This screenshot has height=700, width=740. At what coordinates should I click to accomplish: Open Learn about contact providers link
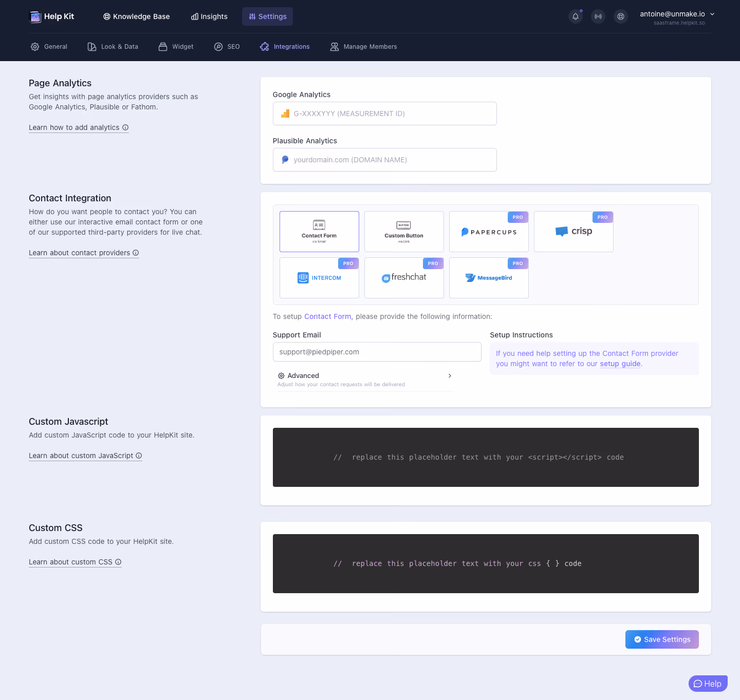[x=84, y=253]
